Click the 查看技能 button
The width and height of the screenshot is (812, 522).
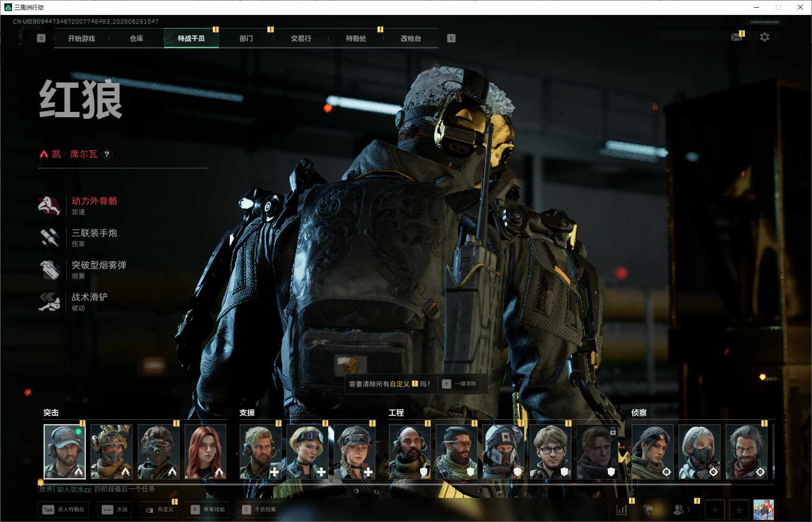pos(208,509)
